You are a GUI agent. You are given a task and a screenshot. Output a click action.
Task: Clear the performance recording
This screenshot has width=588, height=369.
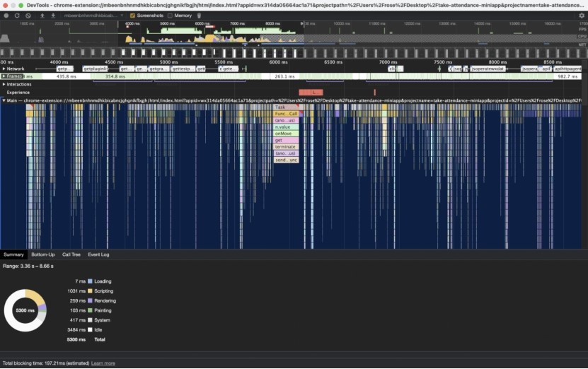pyautogui.click(x=28, y=16)
